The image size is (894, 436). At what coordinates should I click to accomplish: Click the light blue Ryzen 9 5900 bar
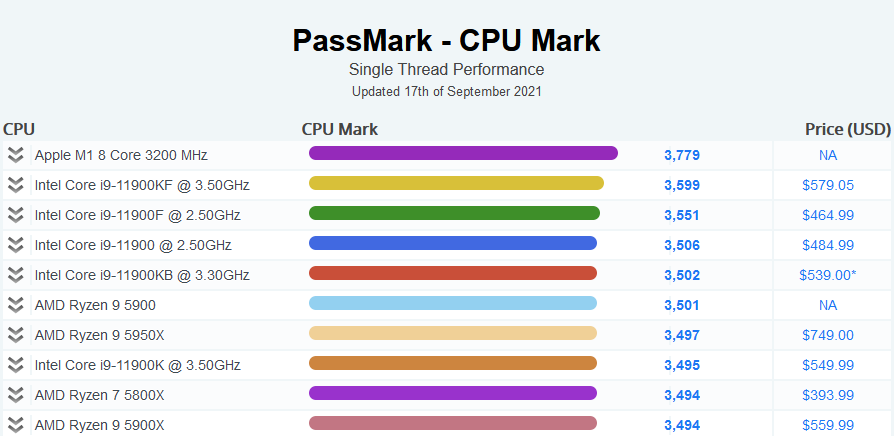(x=452, y=303)
